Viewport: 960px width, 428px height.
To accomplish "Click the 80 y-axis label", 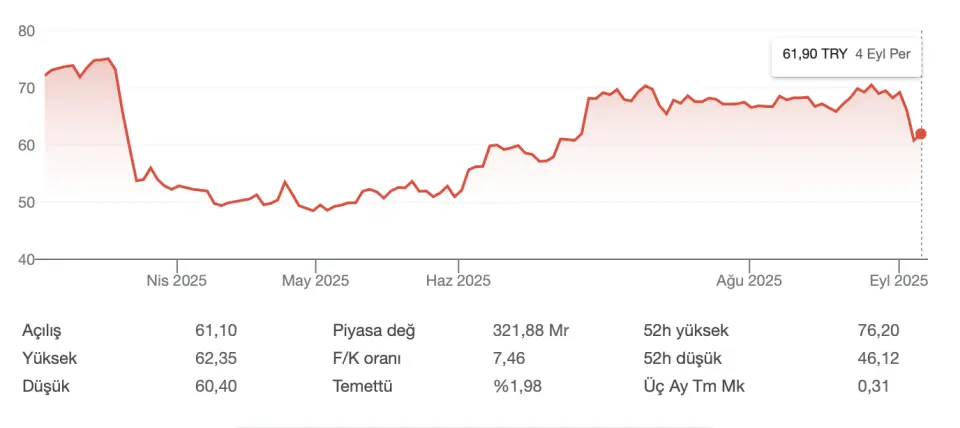I will coord(27,31).
